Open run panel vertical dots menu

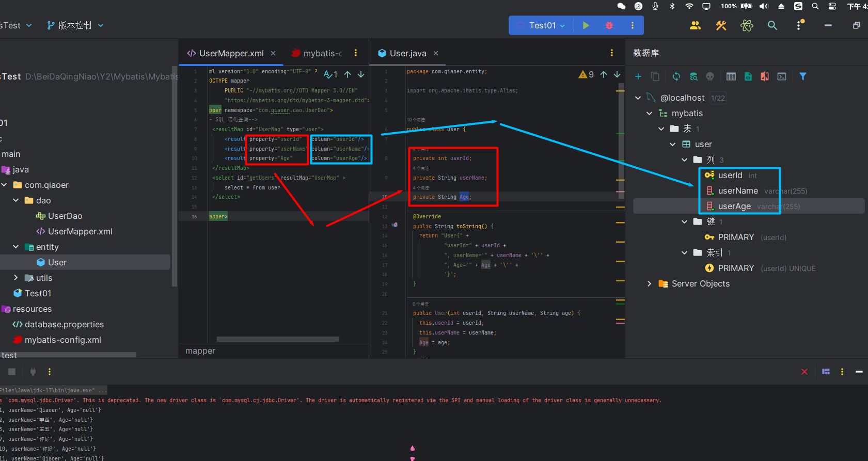50,372
